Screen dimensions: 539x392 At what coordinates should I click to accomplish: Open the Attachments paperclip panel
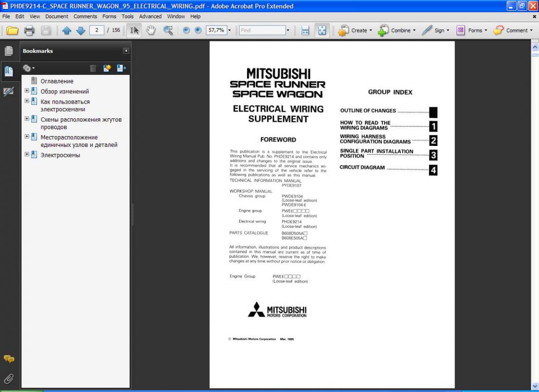[x=9, y=379]
